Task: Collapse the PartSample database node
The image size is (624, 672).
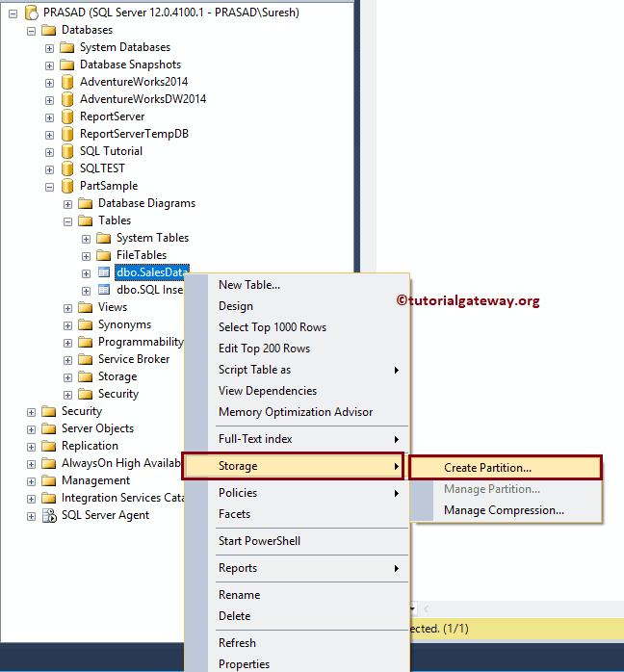Action: tap(50, 188)
